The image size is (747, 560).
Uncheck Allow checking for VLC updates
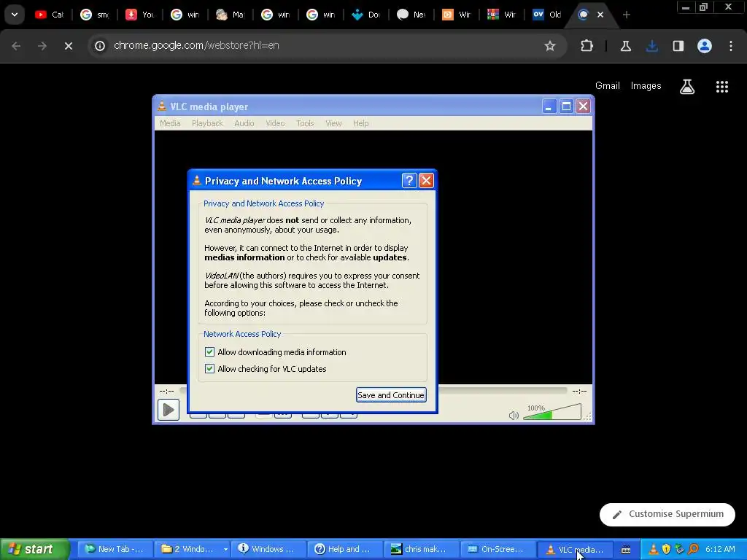click(209, 368)
